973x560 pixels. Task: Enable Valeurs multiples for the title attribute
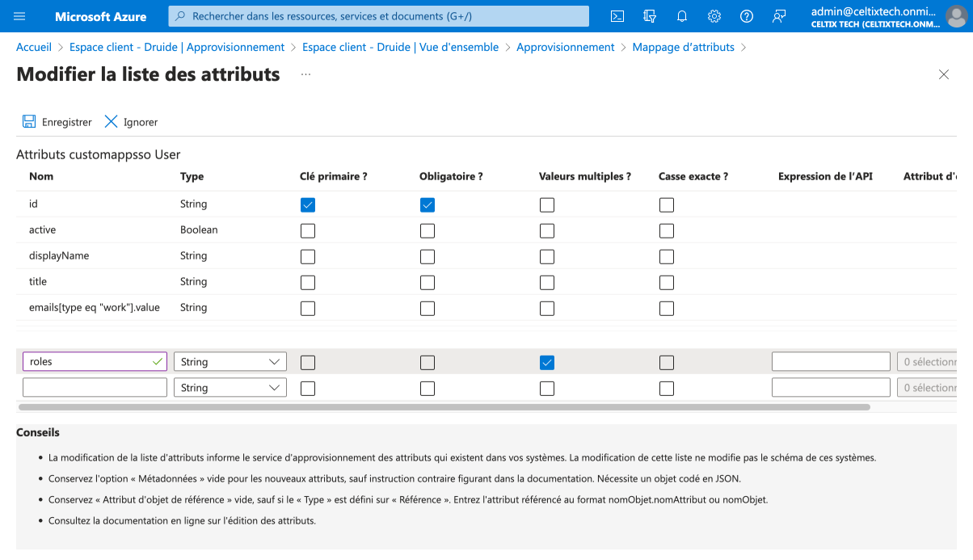coord(547,282)
